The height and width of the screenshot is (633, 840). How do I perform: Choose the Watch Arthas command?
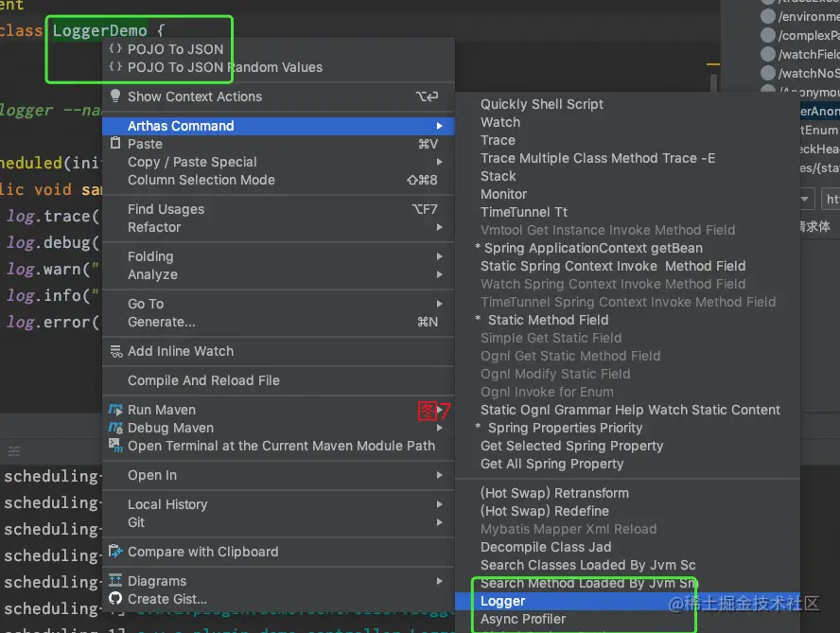pos(627,122)
